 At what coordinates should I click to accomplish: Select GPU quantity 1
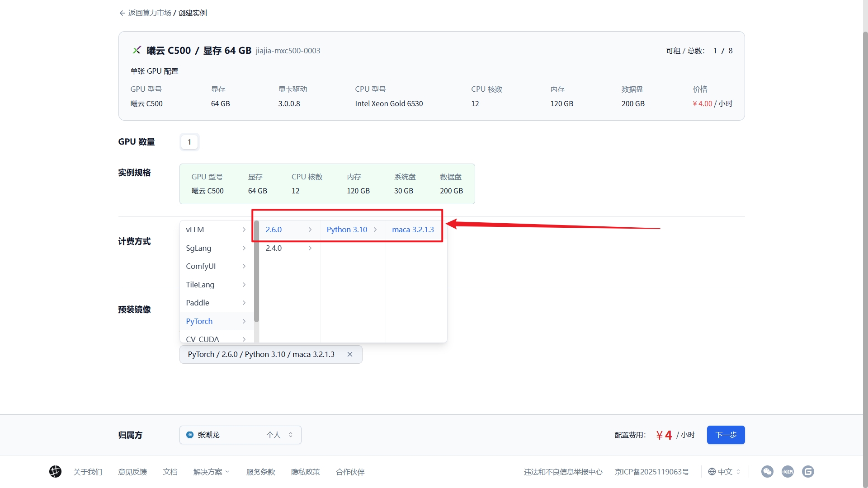189,142
